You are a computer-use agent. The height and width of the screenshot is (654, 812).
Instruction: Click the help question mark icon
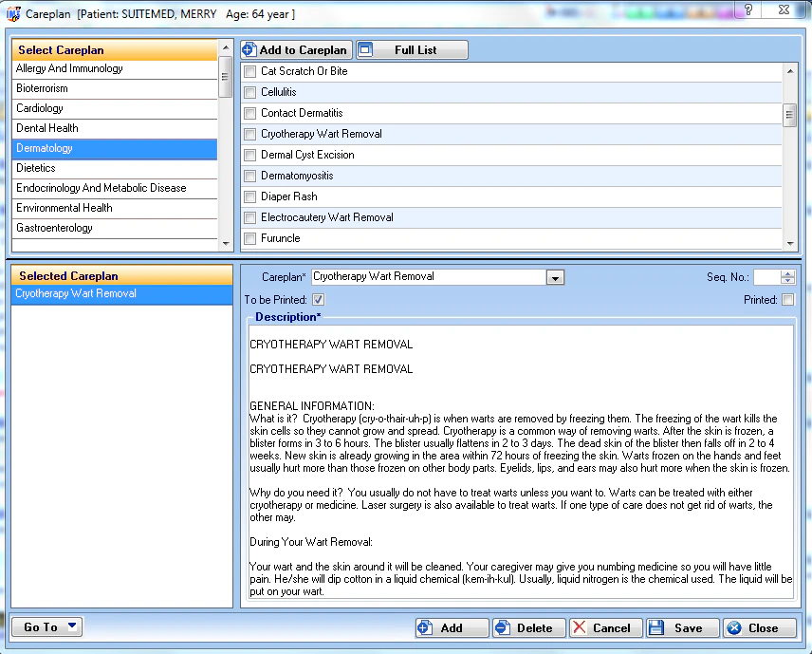(x=748, y=10)
